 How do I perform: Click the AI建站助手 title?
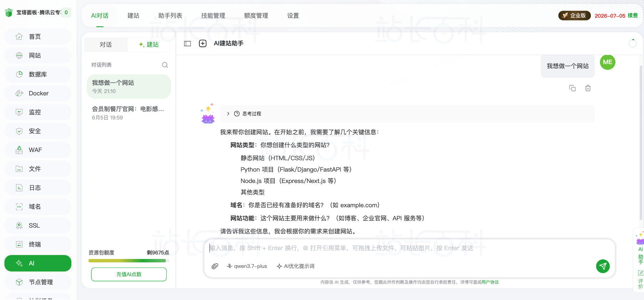point(229,44)
